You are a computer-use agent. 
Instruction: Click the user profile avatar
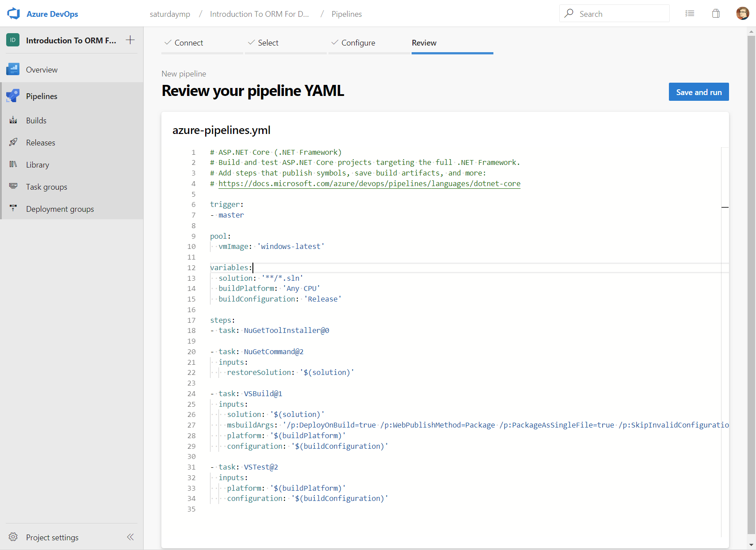[742, 14]
